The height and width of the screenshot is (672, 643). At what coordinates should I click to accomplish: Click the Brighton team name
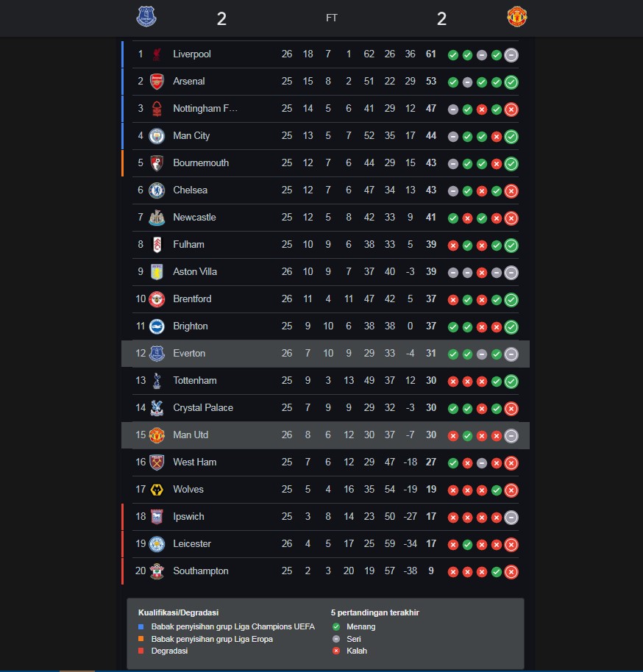click(191, 326)
